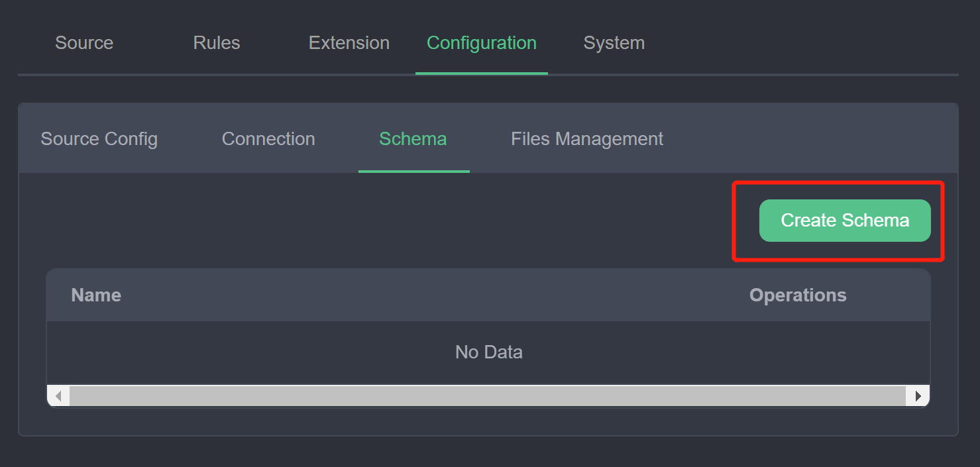
Task: Open the Source tab
Action: click(x=84, y=43)
